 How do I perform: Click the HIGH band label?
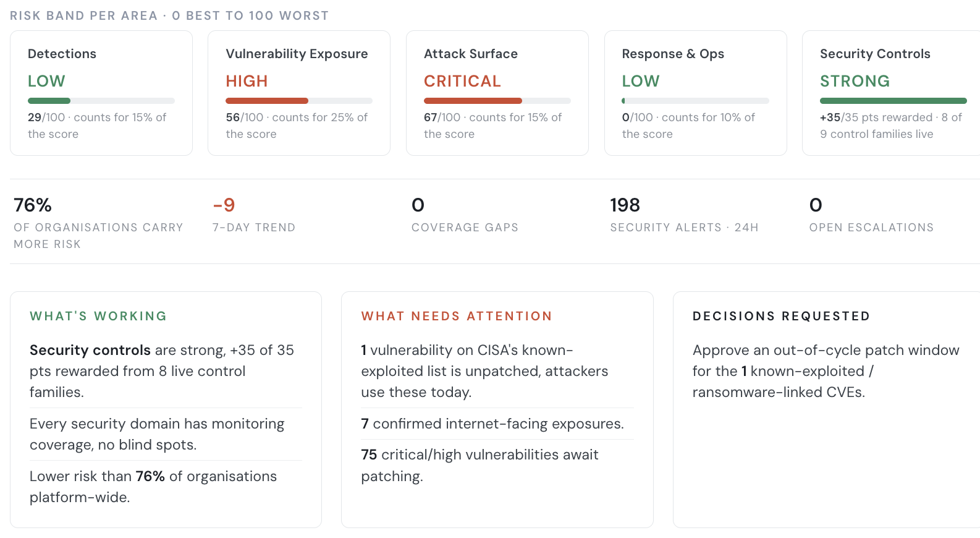247,81
